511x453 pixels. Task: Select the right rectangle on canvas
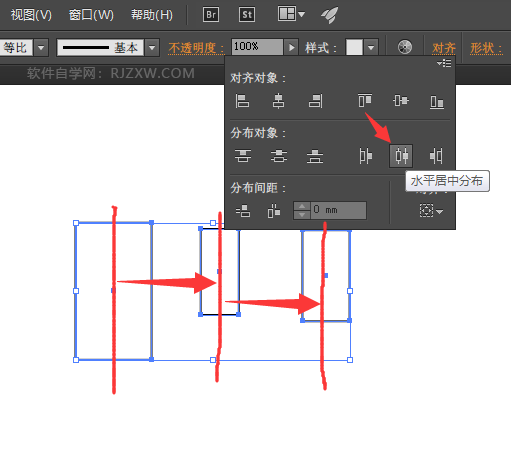(326, 276)
